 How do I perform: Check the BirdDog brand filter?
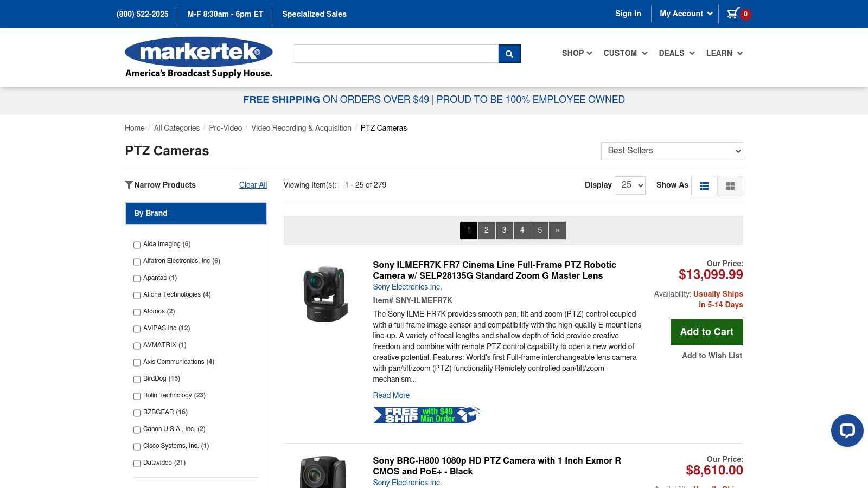tap(137, 380)
